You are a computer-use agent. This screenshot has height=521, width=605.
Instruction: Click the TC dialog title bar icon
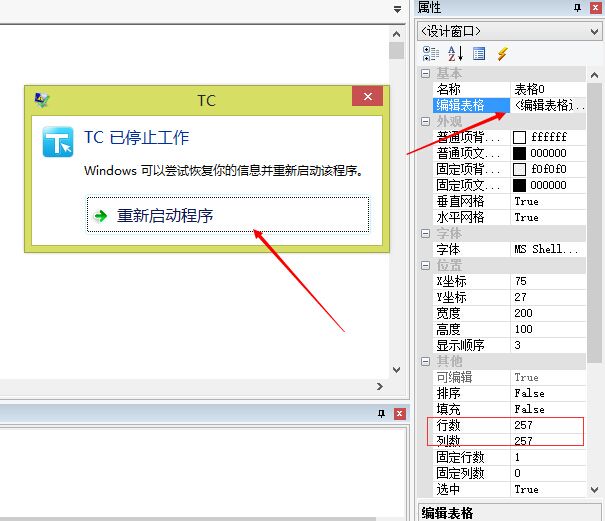42,100
